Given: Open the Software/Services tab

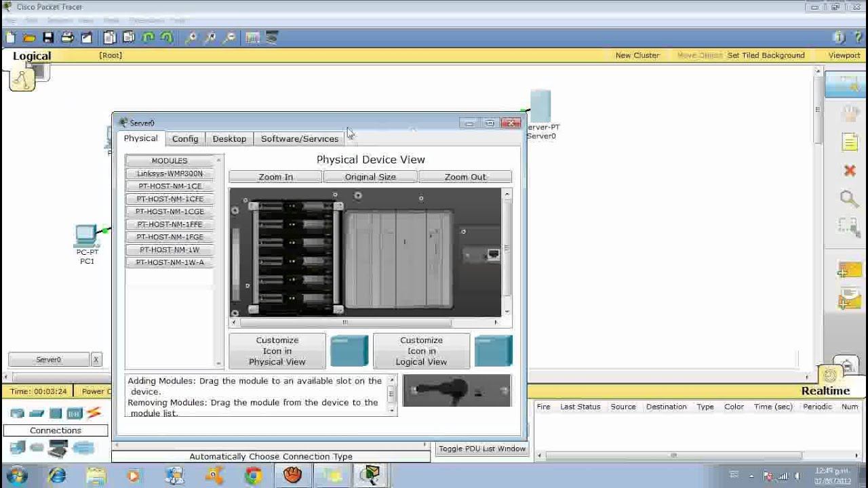Looking at the screenshot, I should pos(300,139).
